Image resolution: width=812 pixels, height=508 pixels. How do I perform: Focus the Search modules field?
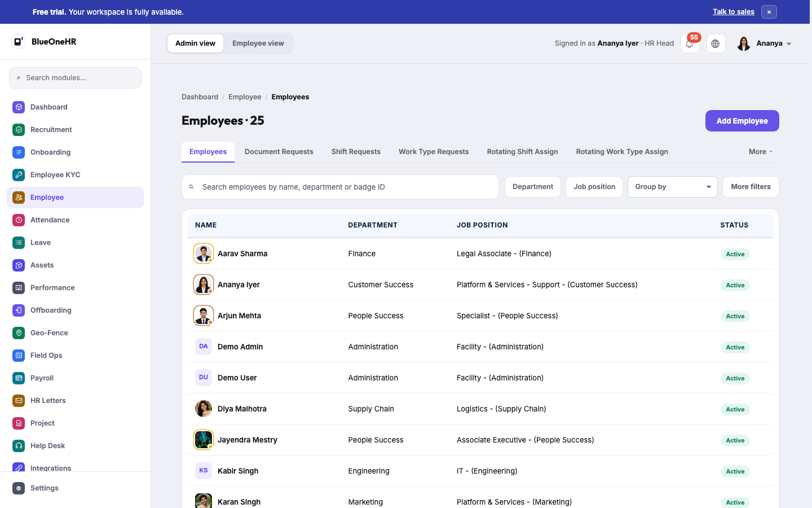tap(75, 78)
